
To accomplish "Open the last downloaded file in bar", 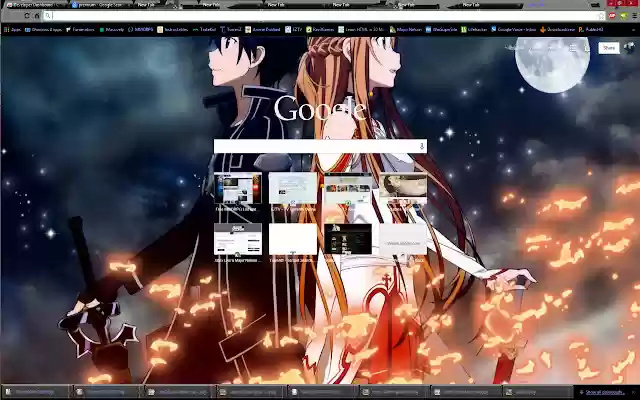I will click(536, 392).
